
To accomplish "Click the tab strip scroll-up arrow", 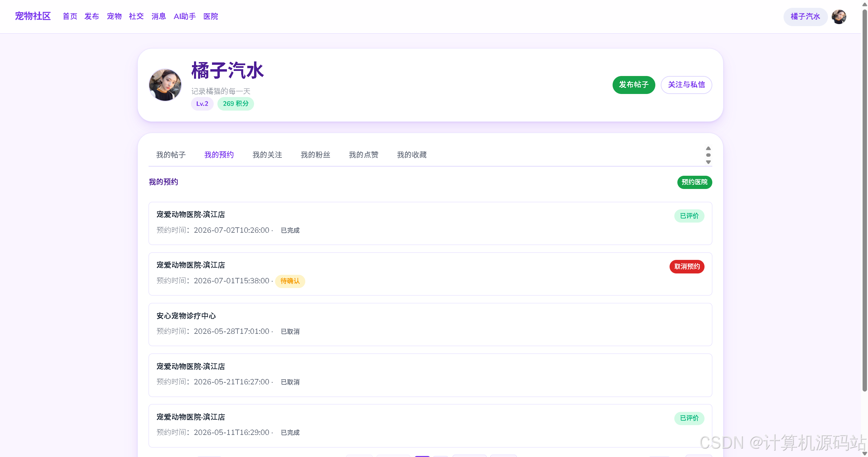I will [x=708, y=148].
